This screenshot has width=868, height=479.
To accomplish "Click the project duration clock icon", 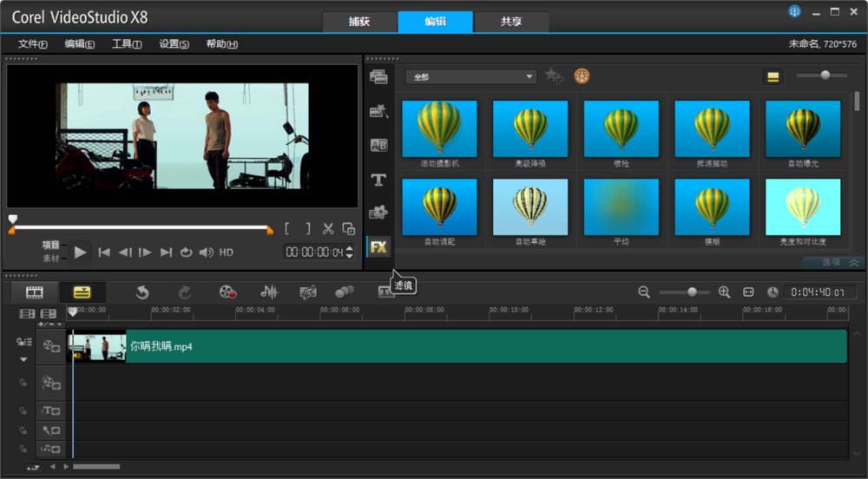I will tap(773, 292).
